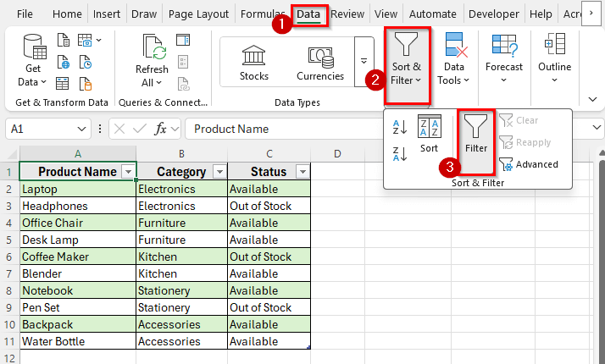
Task: Click the Insert Function fx icon
Action: pyautogui.click(x=160, y=129)
